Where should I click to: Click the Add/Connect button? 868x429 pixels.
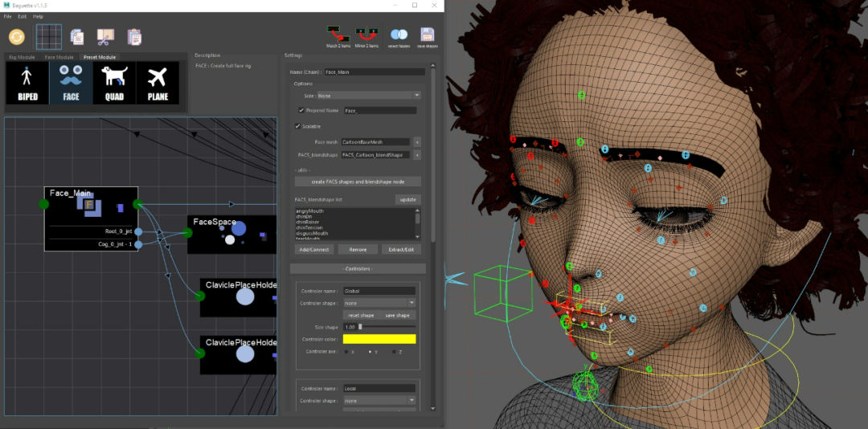313,250
